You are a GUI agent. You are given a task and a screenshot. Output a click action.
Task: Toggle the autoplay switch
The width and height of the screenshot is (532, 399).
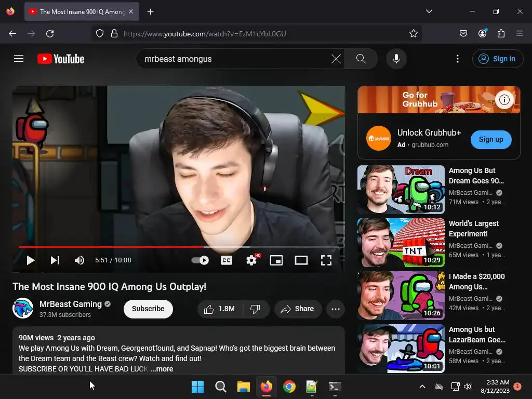click(200, 260)
